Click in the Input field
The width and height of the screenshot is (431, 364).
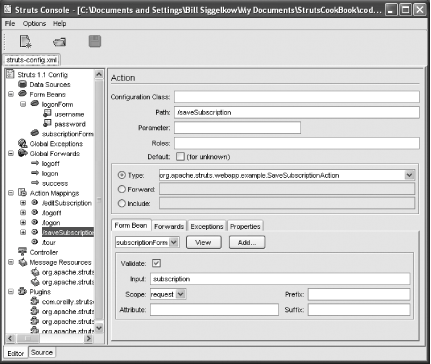coord(280,279)
